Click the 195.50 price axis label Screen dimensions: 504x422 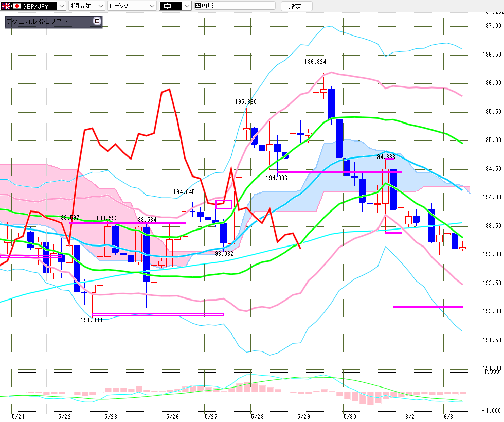point(492,111)
